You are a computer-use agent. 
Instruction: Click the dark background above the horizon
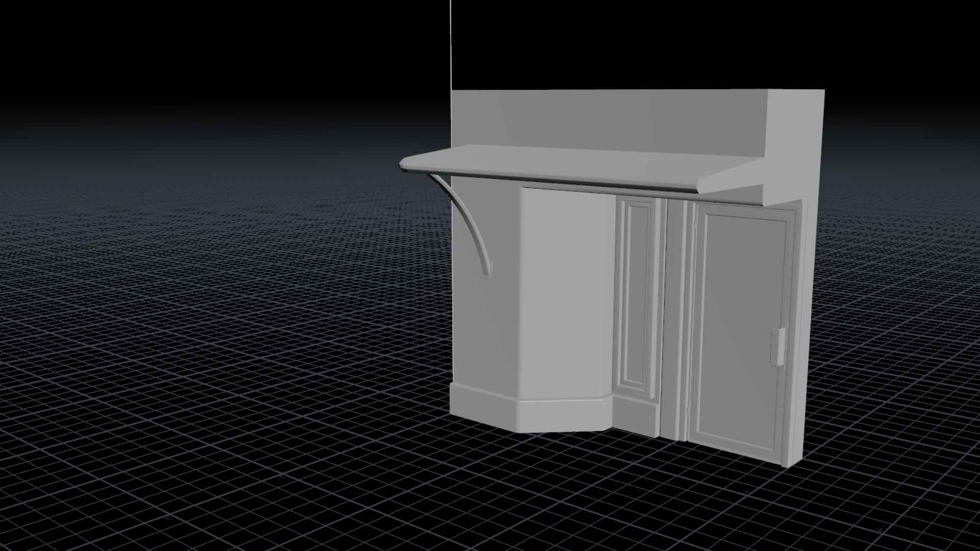[204, 51]
